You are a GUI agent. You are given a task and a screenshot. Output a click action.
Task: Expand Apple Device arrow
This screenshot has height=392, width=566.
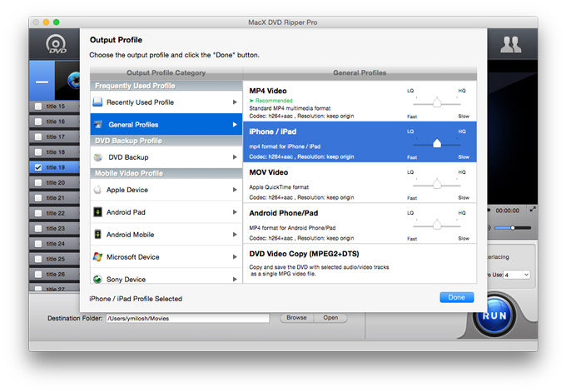[235, 190]
